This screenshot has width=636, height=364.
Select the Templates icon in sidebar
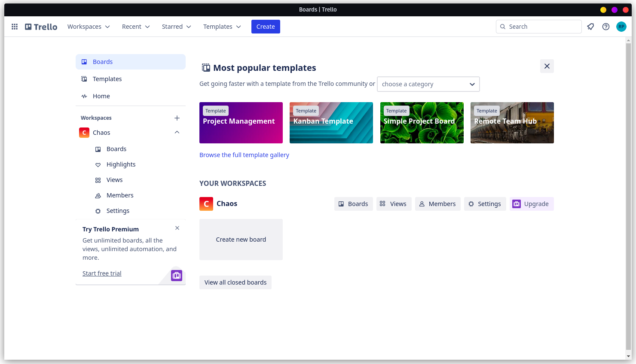coord(84,79)
